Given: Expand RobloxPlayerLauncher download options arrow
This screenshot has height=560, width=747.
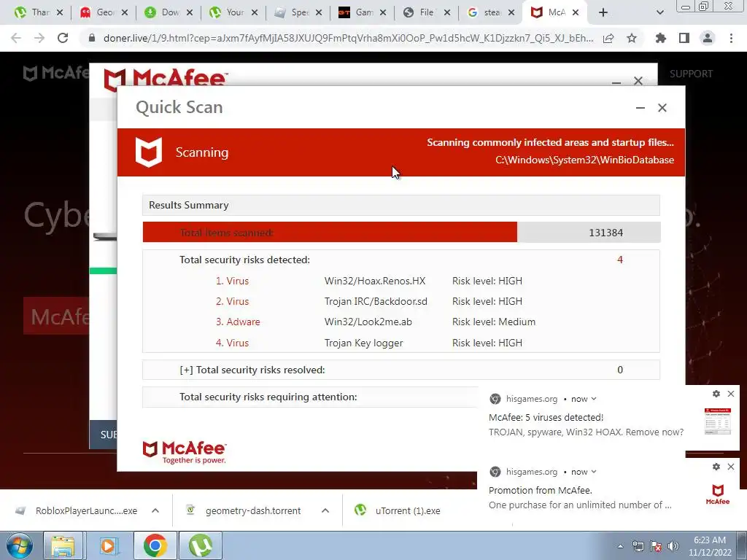Looking at the screenshot, I should pos(155,511).
